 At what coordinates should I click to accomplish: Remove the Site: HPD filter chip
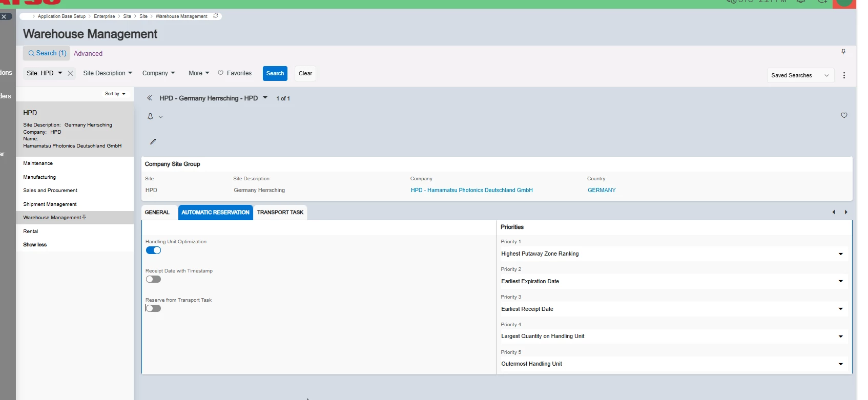(x=71, y=73)
